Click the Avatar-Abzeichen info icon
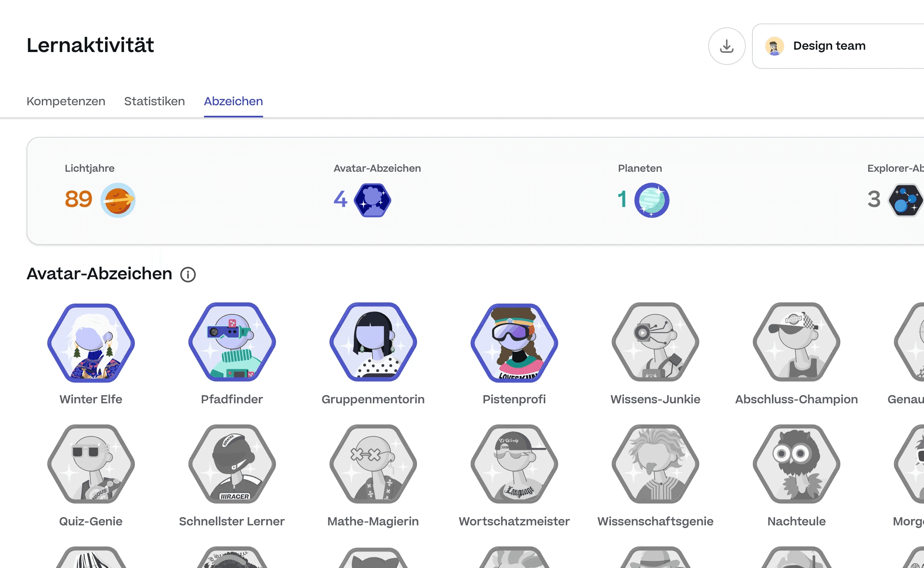 (x=188, y=275)
